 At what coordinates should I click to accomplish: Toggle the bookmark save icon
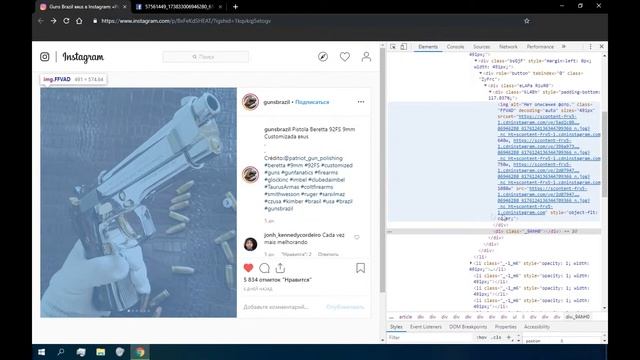[360, 268]
